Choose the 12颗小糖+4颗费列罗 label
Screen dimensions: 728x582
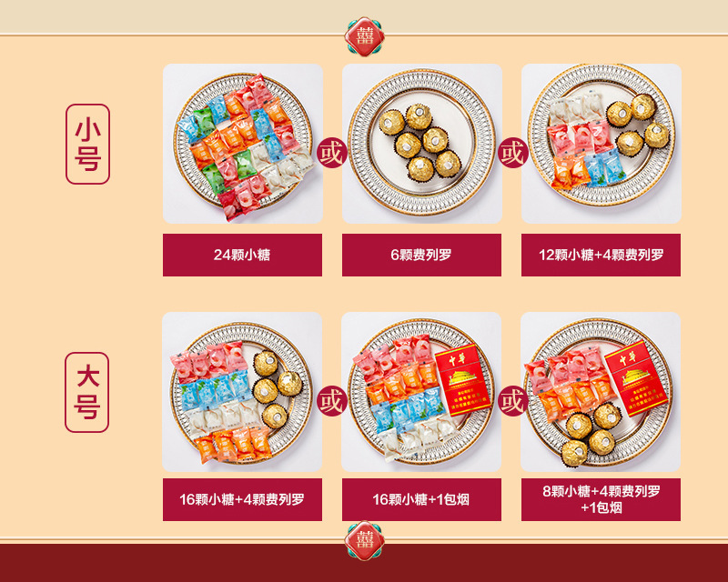(x=601, y=255)
